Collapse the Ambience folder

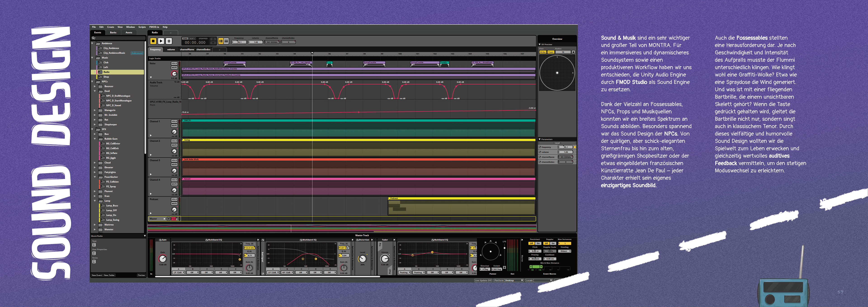92,43
